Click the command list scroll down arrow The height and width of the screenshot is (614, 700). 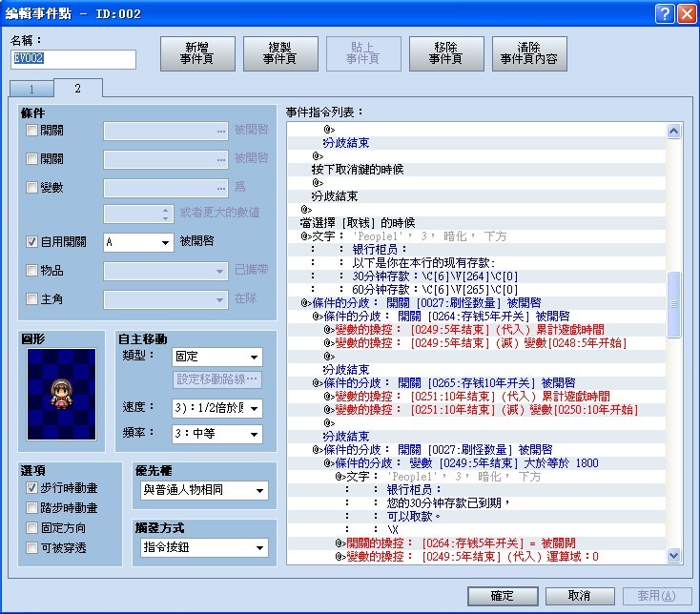(673, 556)
